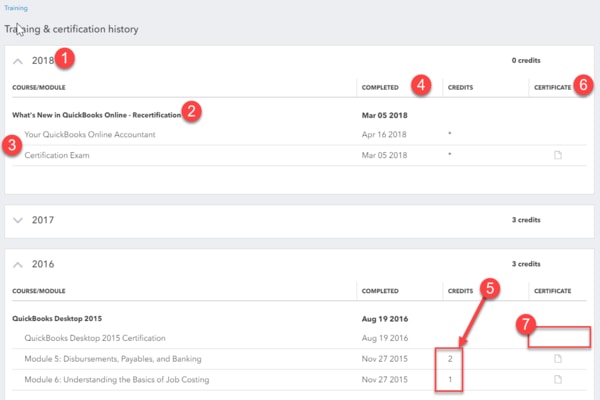Click CERTIFICATE column header in 2018 table
Screen dimensions: 600x400
553,87
